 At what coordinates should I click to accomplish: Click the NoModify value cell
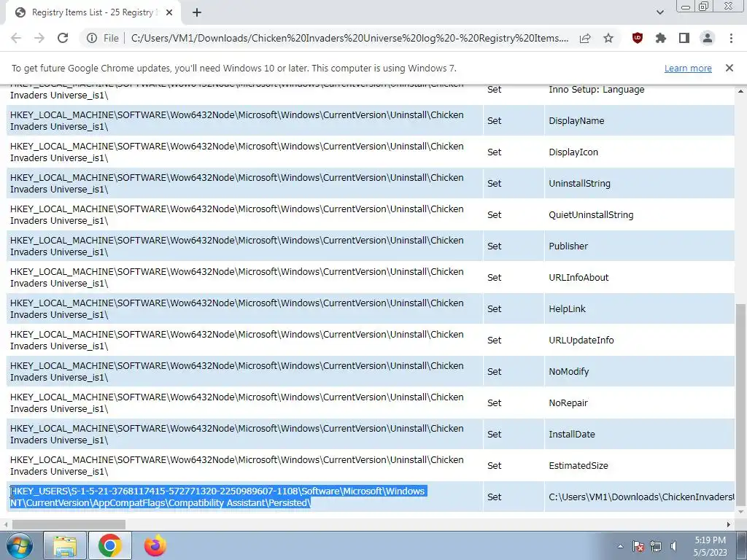pyautogui.click(x=639, y=371)
